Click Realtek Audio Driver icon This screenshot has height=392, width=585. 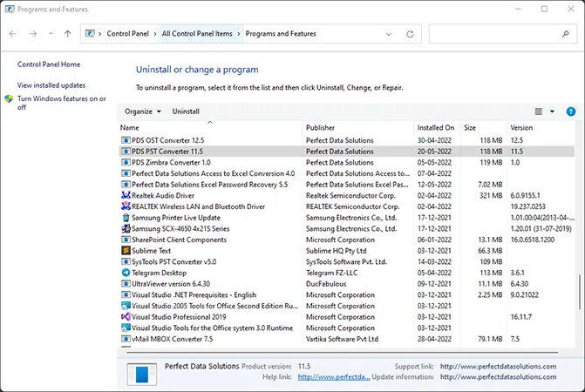coord(126,196)
